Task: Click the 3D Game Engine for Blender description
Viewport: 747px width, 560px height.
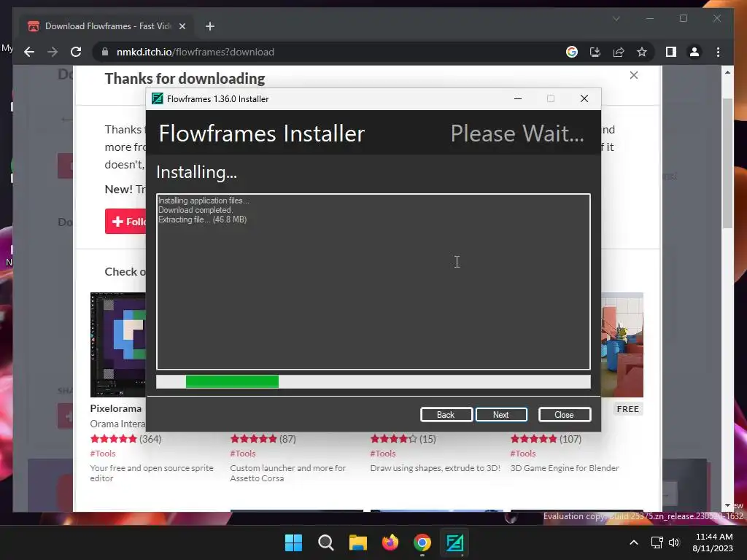Action: tap(565, 468)
